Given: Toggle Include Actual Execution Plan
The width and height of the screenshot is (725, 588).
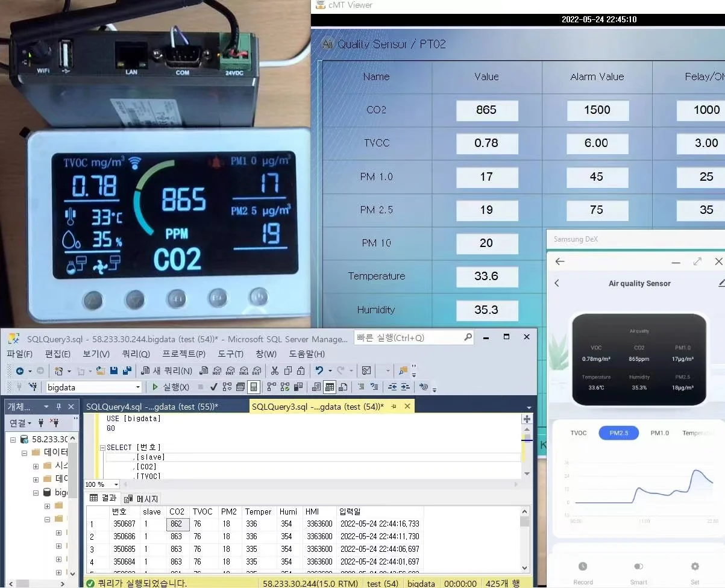Looking at the screenshot, I should pos(272,387).
